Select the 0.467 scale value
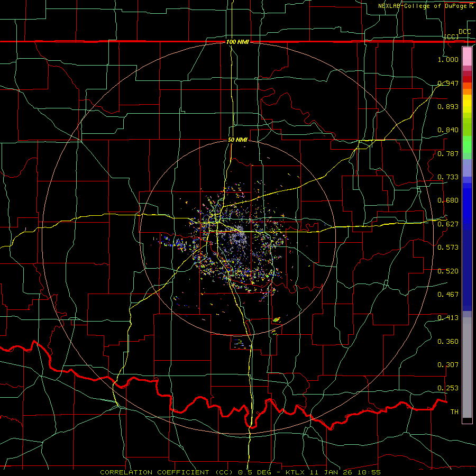 pyautogui.click(x=448, y=295)
